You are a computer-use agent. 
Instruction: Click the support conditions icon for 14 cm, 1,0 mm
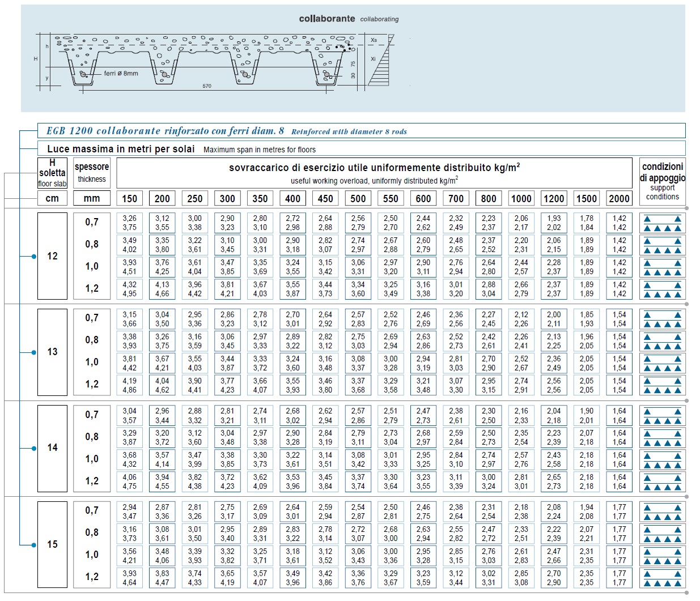(x=662, y=460)
